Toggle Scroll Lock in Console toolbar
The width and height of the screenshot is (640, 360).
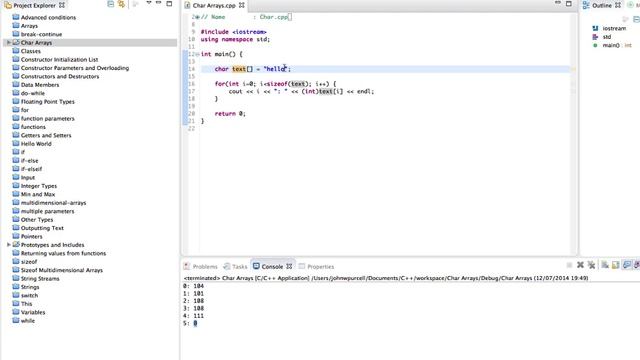point(616,265)
